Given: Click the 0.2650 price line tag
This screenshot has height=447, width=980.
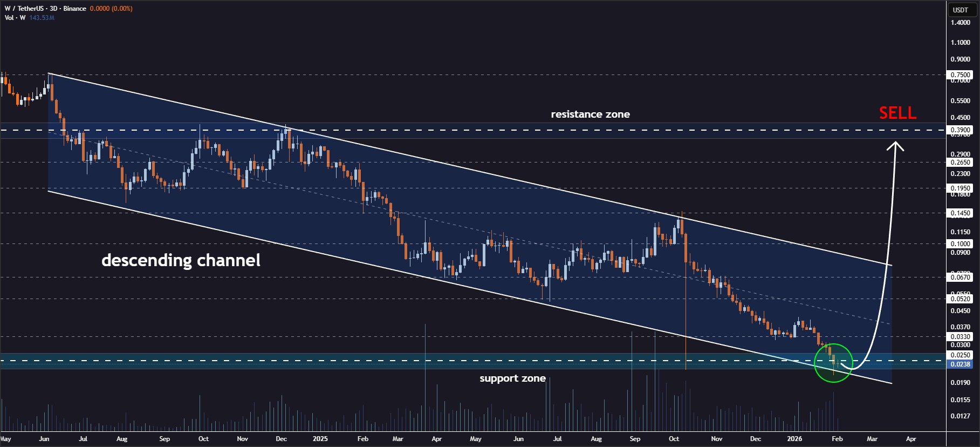Looking at the screenshot, I should [960, 162].
